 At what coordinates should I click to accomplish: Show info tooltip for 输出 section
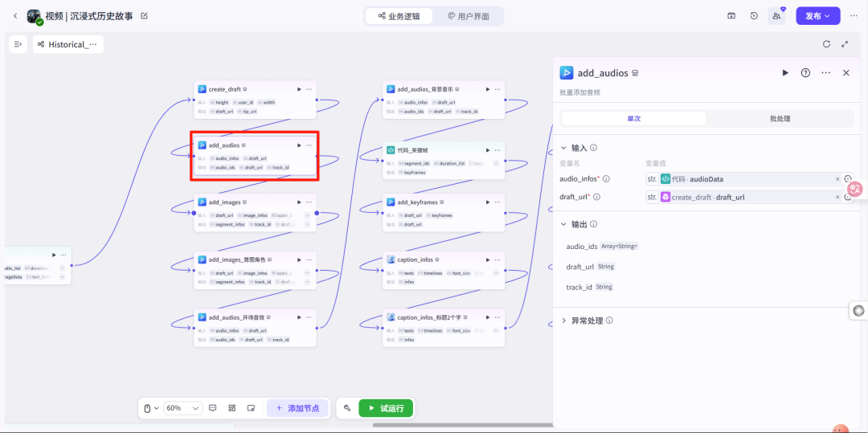click(593, 224)
